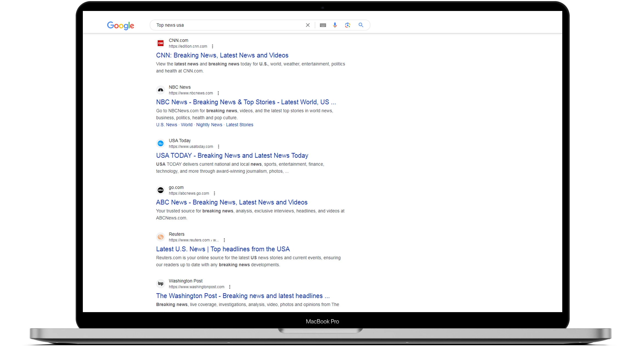Image resolution: width=644 pixels, height=362 pixels.
Task: Click the Google logo
Action: 120,25
